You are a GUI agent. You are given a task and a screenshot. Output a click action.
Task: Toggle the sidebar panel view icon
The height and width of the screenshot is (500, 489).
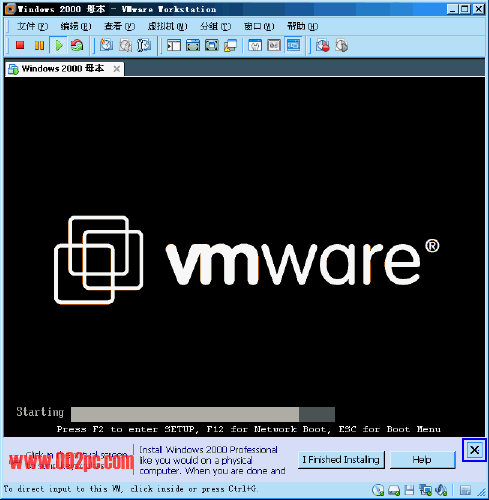point(174,45)
